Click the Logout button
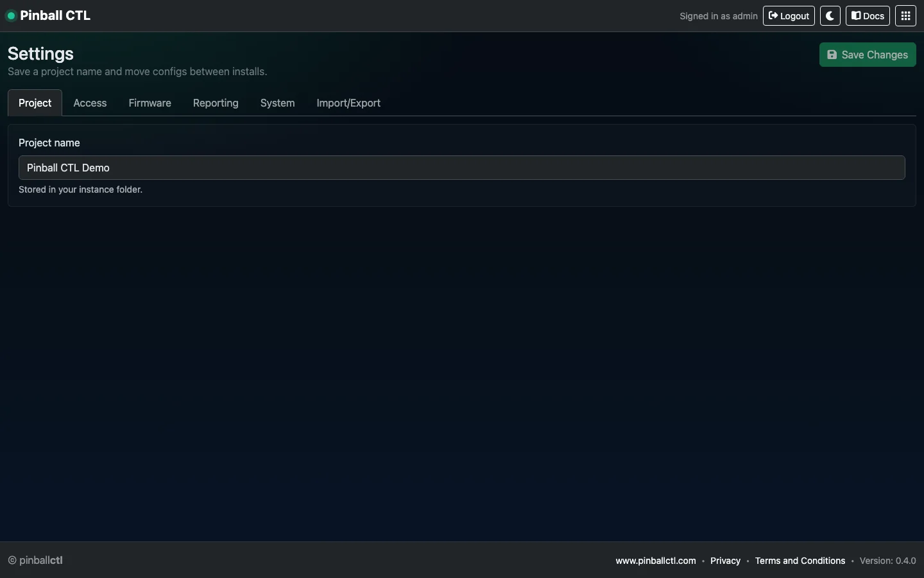This screenshot has width=924, height=578. (x=788, y=15)
